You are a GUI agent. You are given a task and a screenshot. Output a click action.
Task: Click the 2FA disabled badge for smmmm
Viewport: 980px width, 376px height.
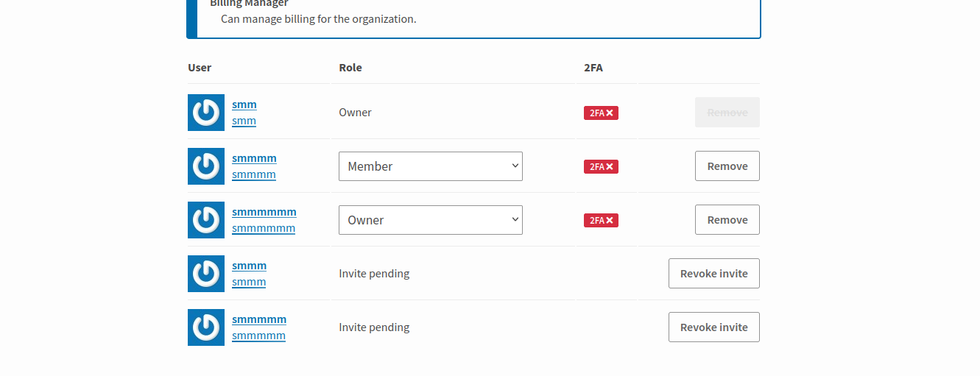[x=601, y=166]
